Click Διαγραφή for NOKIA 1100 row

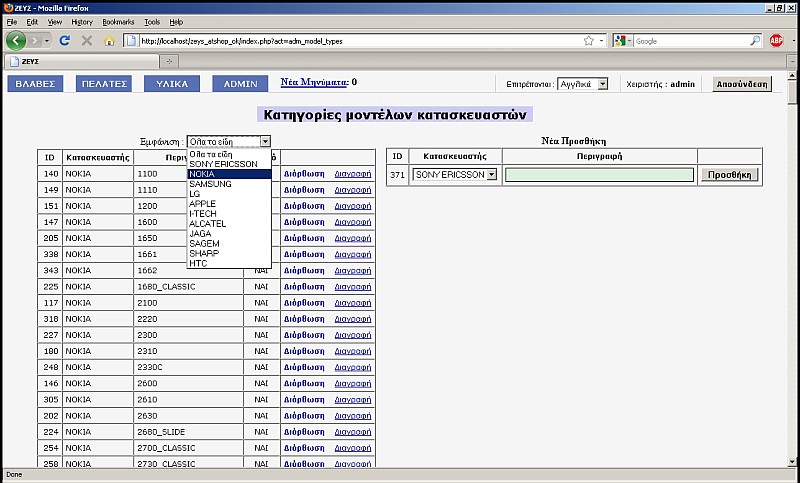click(353, 174)
